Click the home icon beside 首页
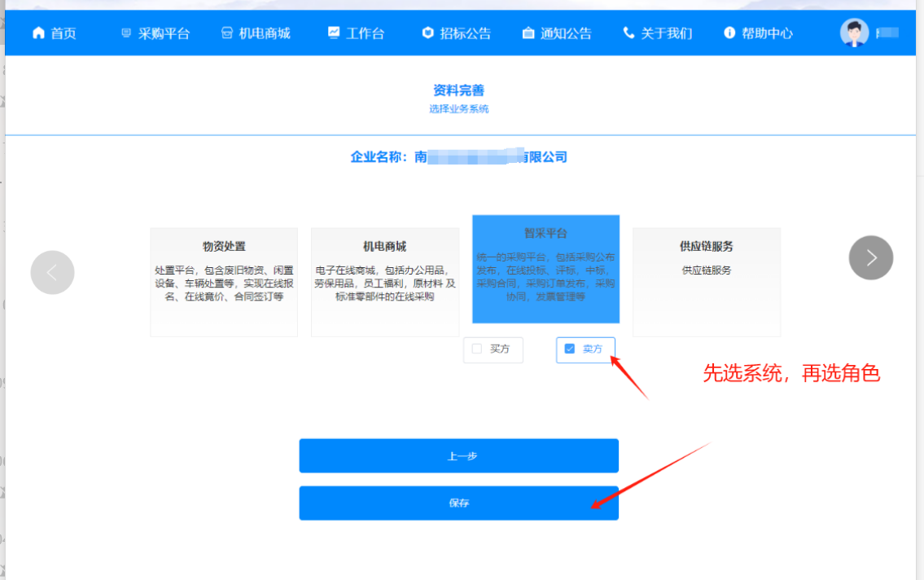This screenshot has height=580, width=924. 38,33
